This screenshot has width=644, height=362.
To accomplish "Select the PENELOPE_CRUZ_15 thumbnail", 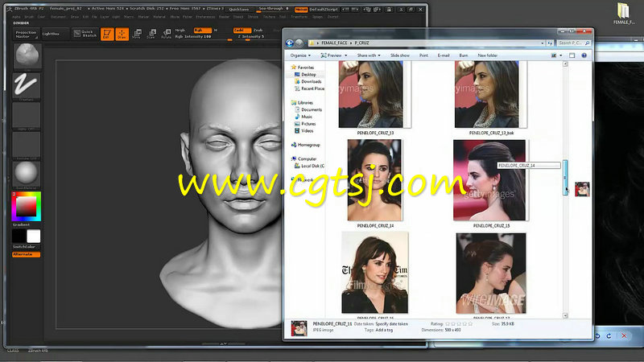I will 489,180.
